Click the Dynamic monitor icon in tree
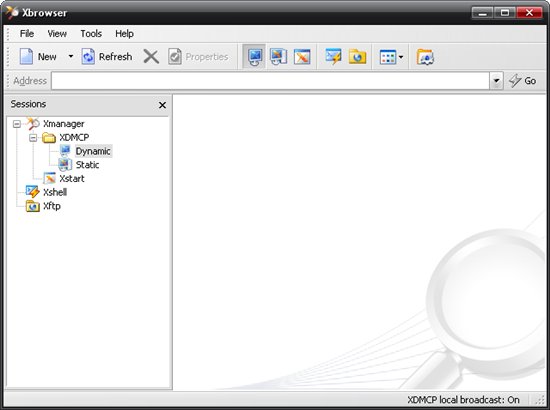The height and width of the screenshot is (410, 550). click(65, 151)
